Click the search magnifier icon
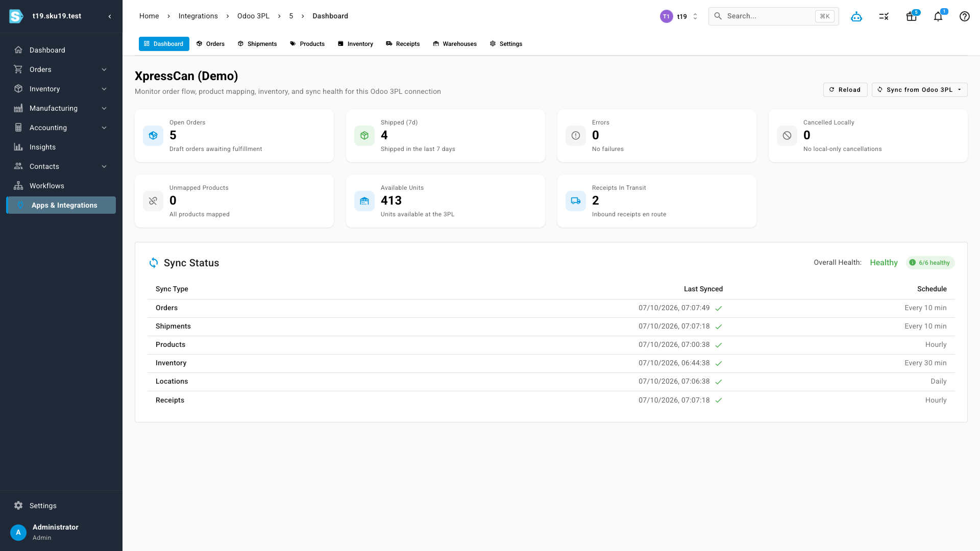Viewport: 980px width, 551px height. tap(718, 16)
